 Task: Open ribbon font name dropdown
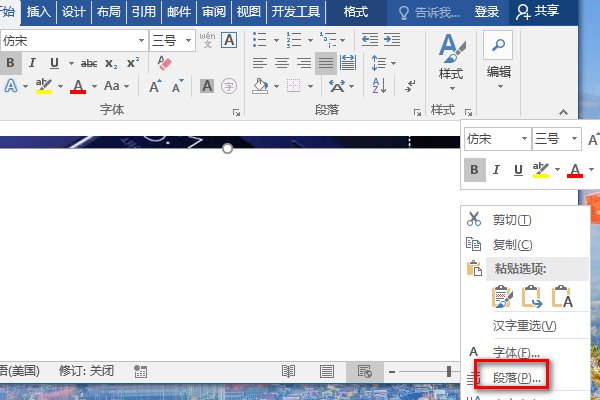141,40
